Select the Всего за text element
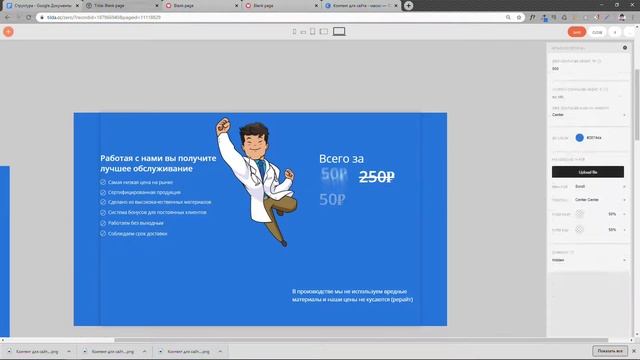This screenshot has height=360, width=640. point(341,158)
